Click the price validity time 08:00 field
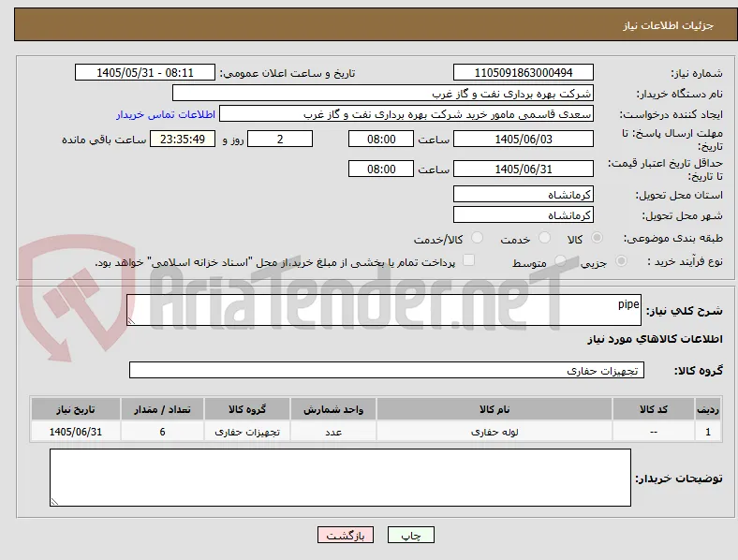The width and height of the screenshot is (738, 560). pos(381,169)
